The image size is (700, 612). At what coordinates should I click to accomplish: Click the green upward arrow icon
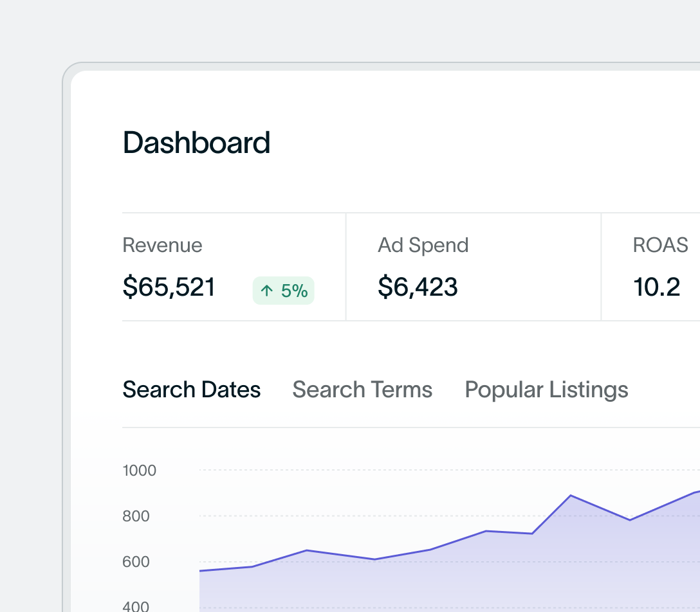[x=266, y=291]
